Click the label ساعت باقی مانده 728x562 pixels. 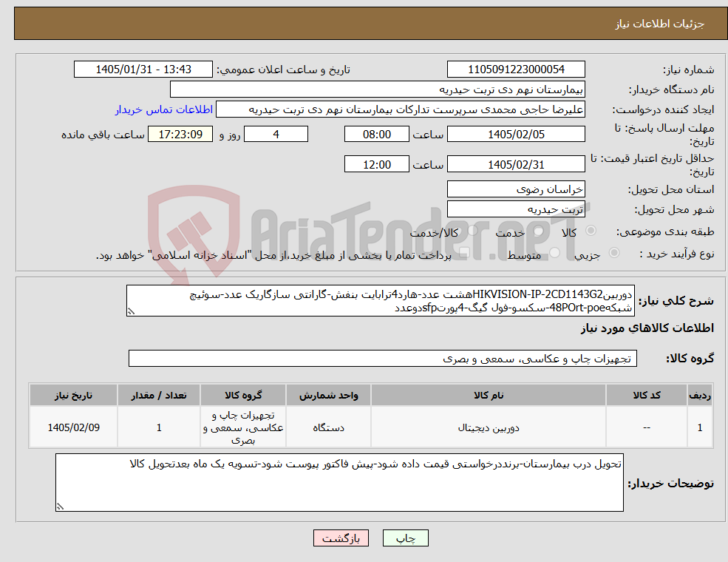pos(103,135)
